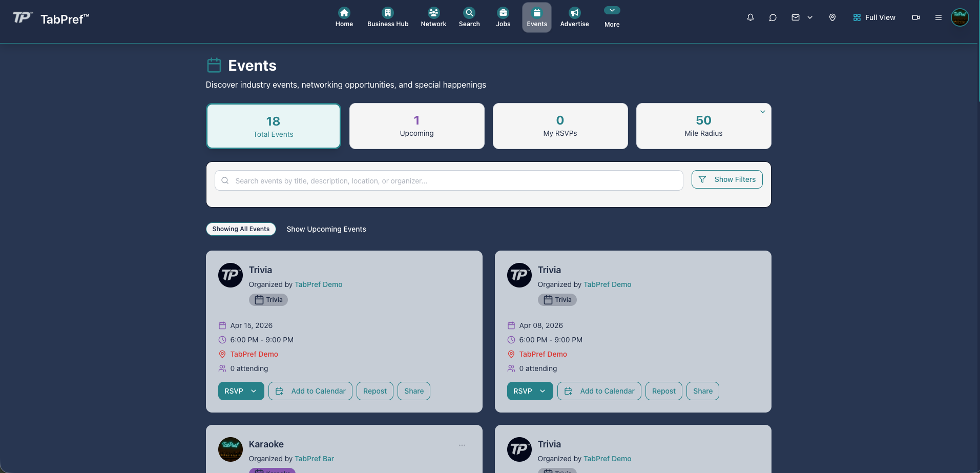980x473 pixels.
Task: Select the Events navigation item
Action: coord(537,17)
